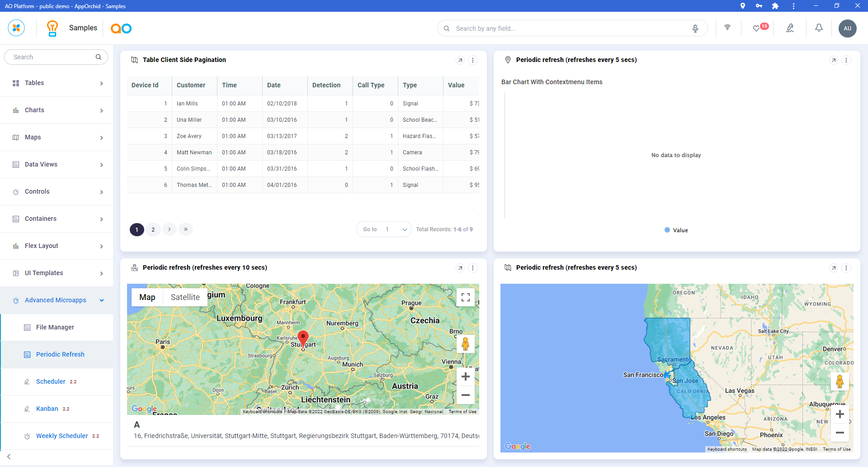Expand the Charts sidebar section

click(57, 110)
